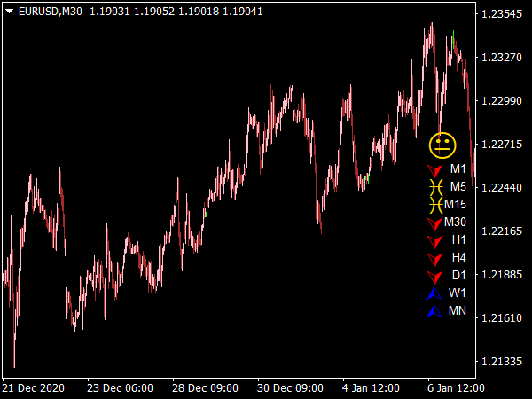Click the 21 Dec 2020 time axis label
This screenshot has height=399, width=532.
pyautogui.click(x=34, y=387)
